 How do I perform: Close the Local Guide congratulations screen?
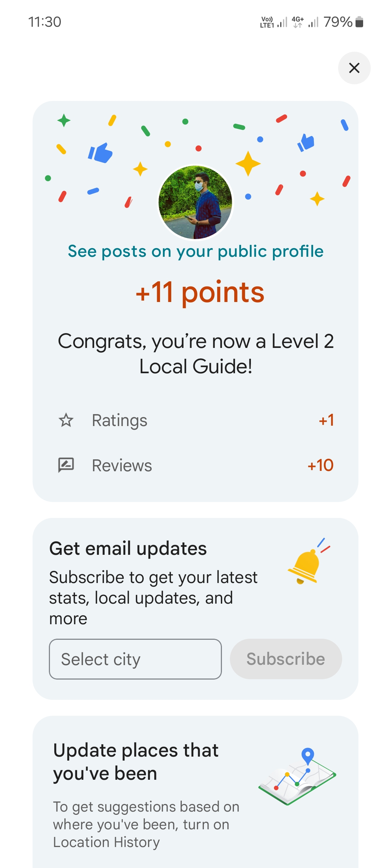click(354, 68)
